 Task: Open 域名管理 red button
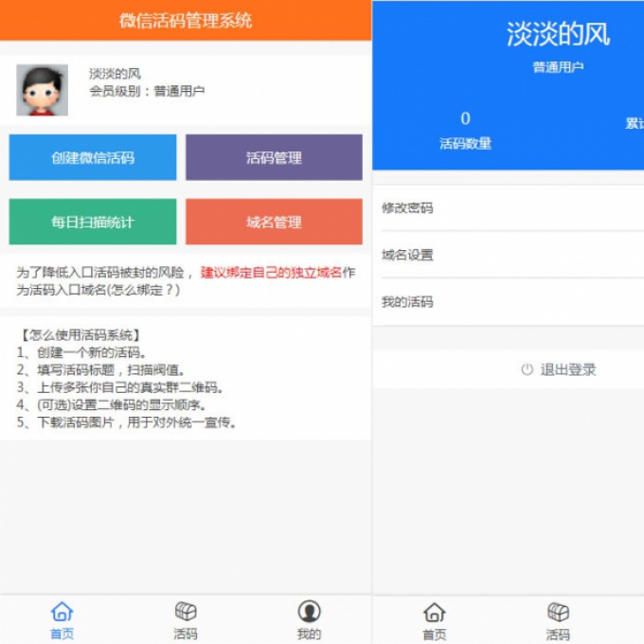click(x=274, y=222)
